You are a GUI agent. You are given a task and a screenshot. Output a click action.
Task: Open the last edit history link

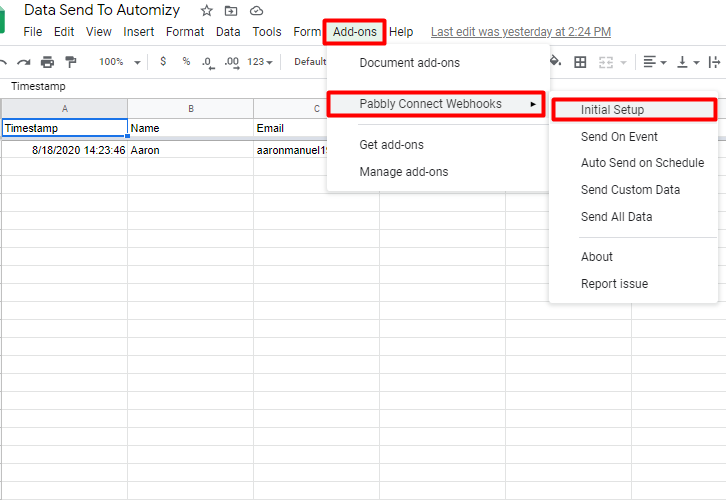tap(521, 32)
